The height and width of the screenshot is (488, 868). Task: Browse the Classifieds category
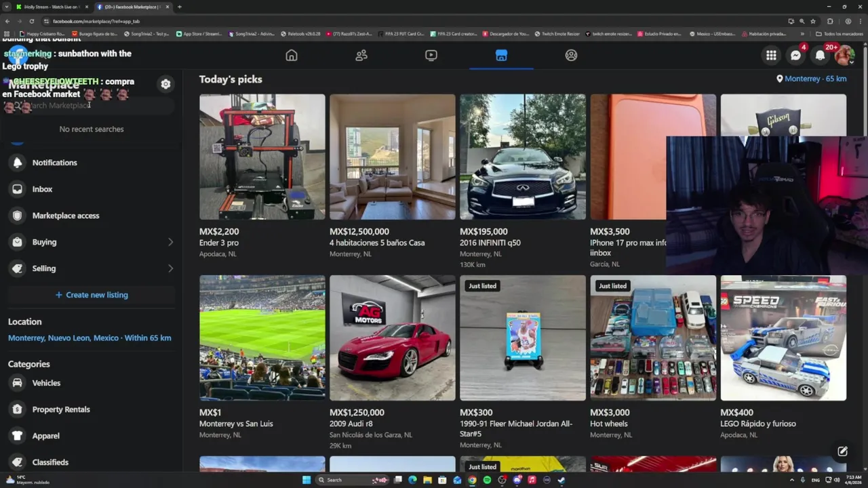point(92,462)
